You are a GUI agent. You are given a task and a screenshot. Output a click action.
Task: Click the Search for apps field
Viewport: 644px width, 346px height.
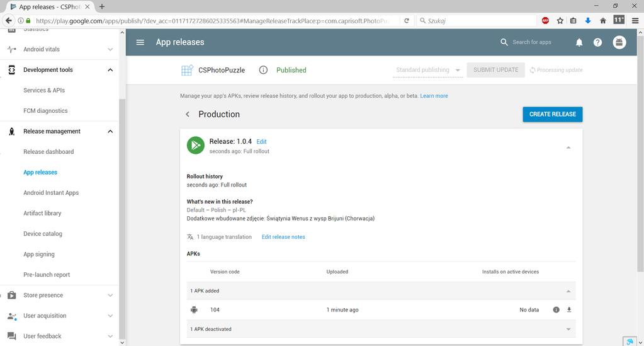coord(532,42)
